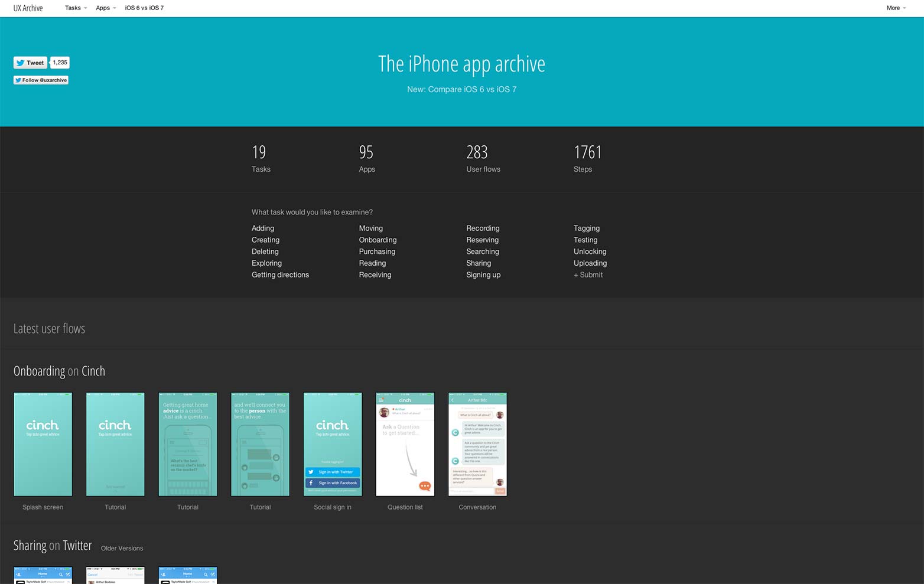
Task: Go to iOS 6 vs iOS 7 page
Action: [144, 8]
